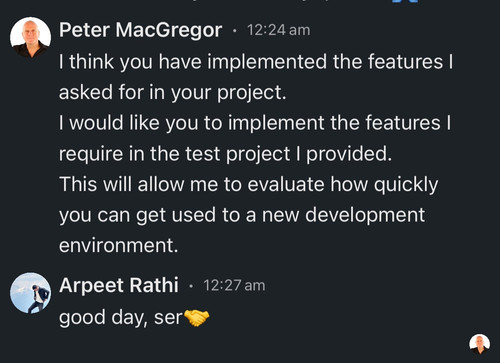
Task: Open Peter MacGregor's profile picture
Action: [30, 37]
